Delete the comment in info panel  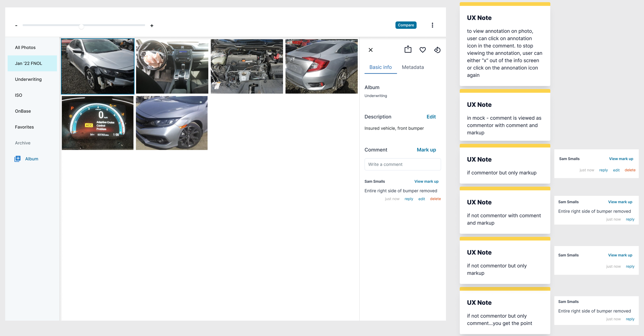tap(435, 199)
